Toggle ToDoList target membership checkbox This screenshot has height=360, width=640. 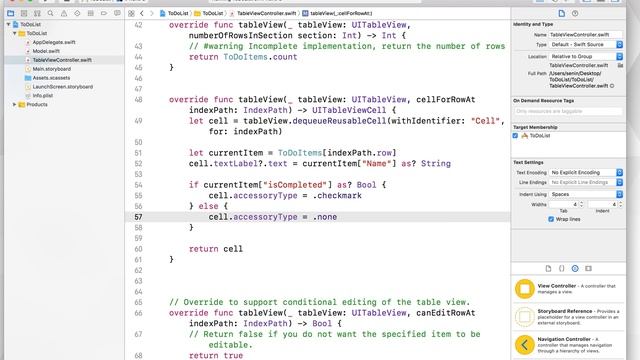point(515,136)
